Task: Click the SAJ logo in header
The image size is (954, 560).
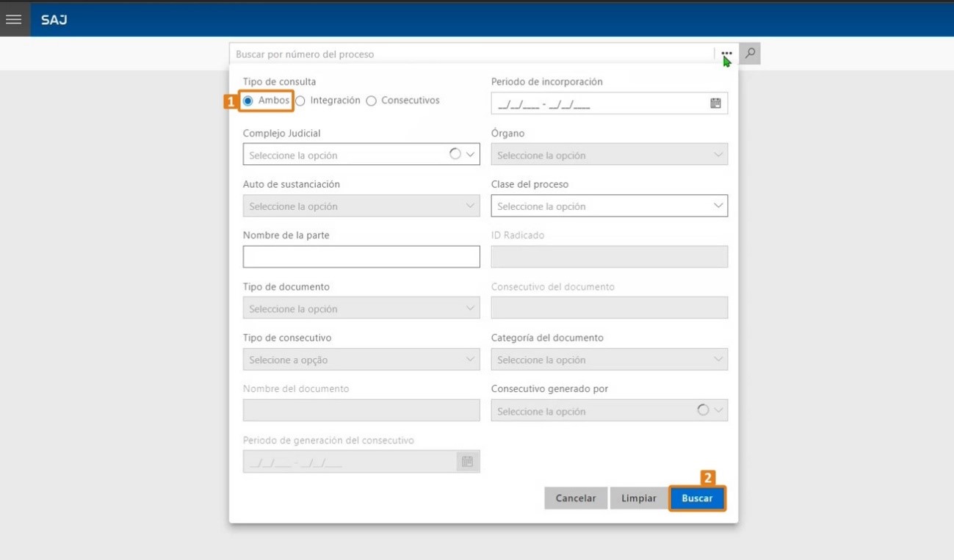Action: (x=54, y=20)
